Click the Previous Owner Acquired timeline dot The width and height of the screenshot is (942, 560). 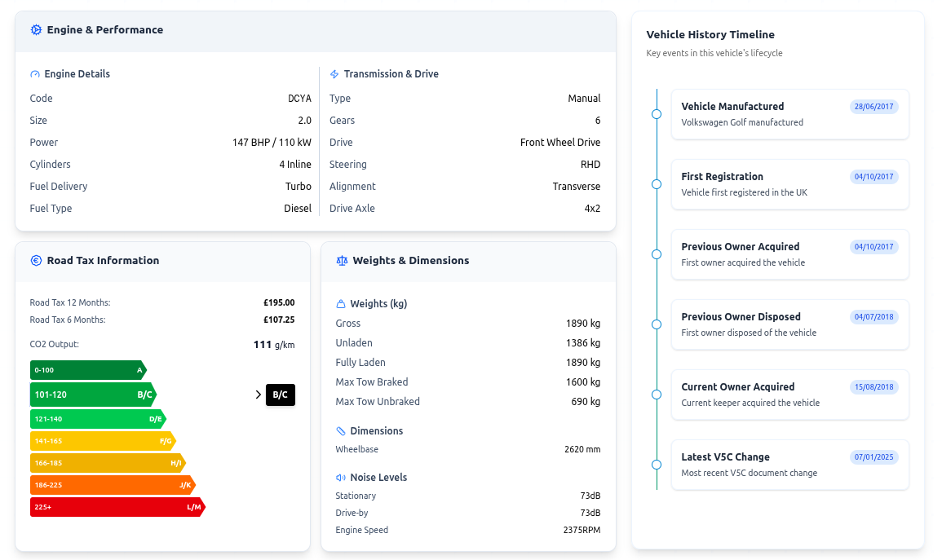tap(657, 254)
